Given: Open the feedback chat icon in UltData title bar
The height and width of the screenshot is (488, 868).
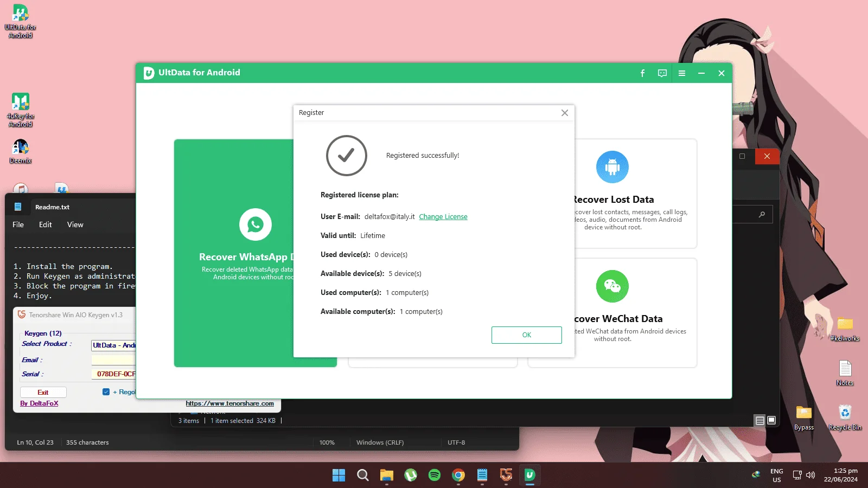Looking at the screenshot, I should (662, 73).
